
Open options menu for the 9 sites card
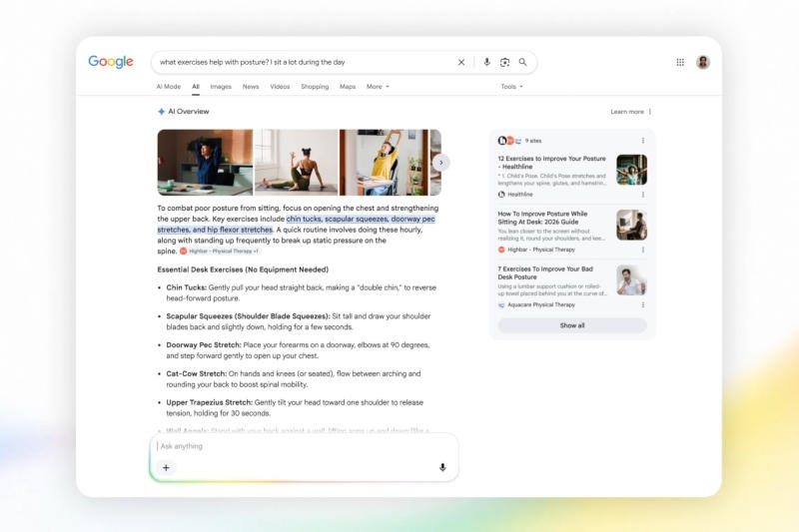pos(642,141)
